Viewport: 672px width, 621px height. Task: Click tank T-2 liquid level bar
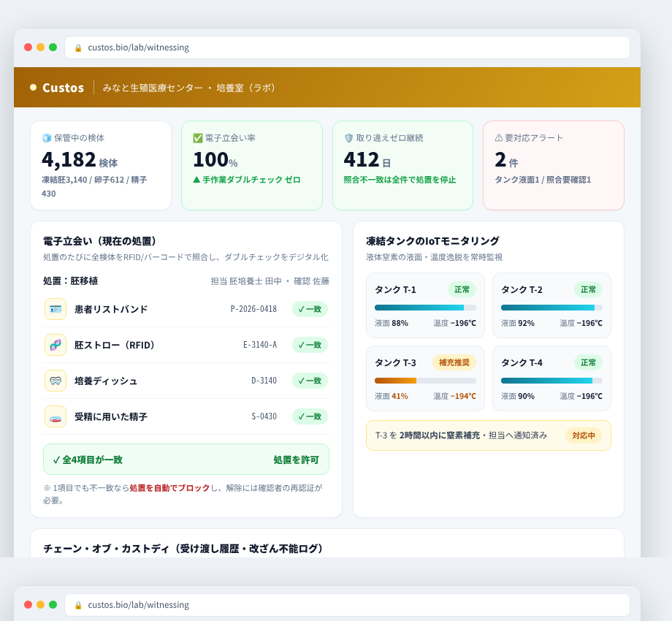tap(551, 308)
